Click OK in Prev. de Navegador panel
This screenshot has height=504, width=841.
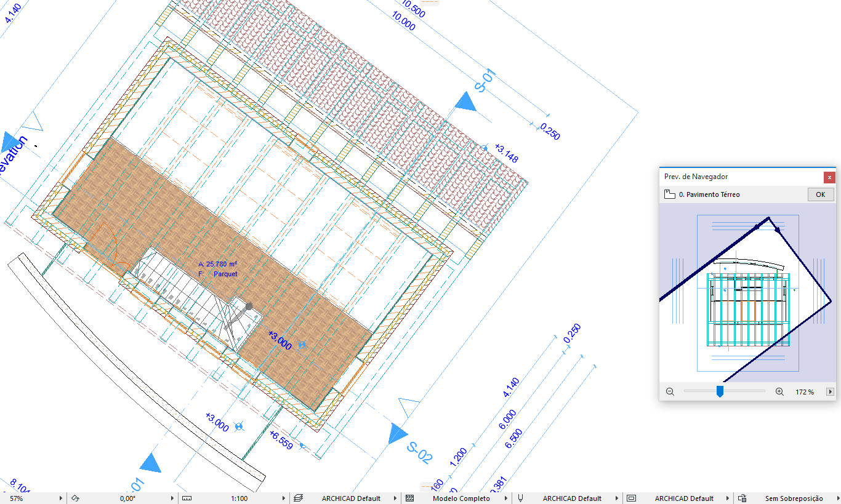821,194
